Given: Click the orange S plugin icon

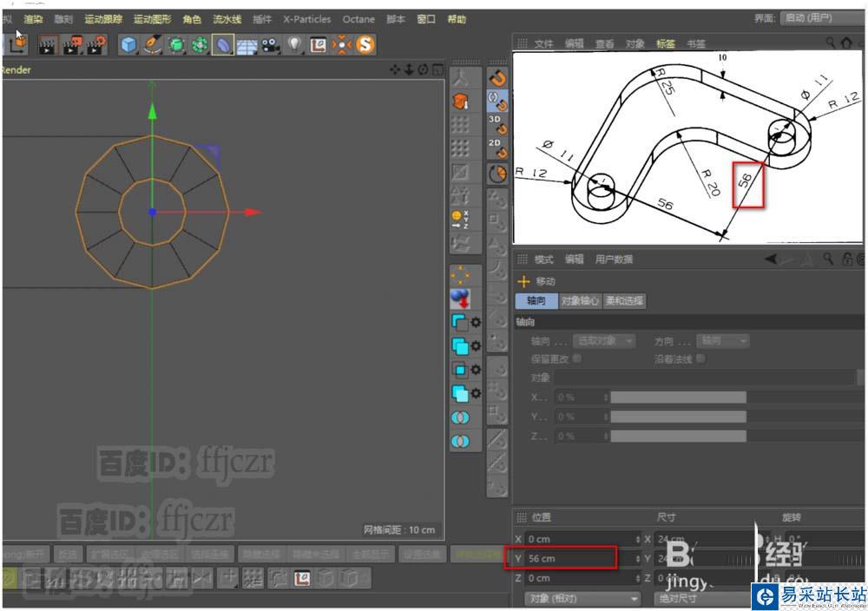Looking at the screenshot, I should (365, 45).
